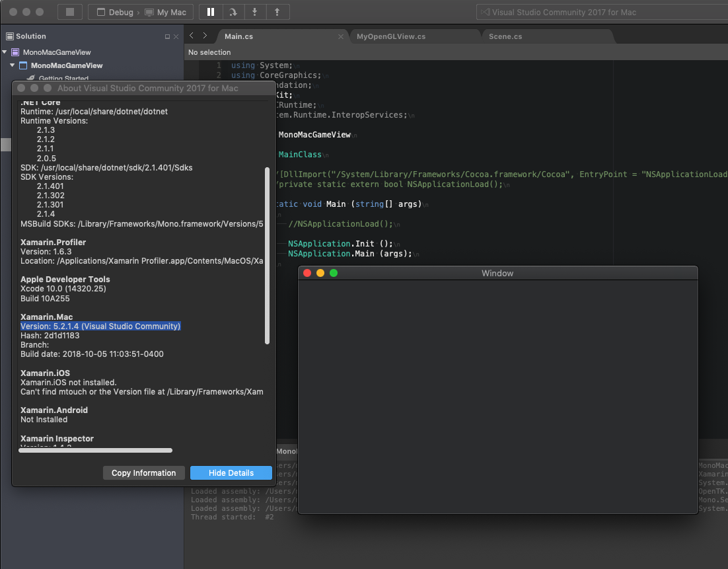Click the Step Out debugger icon

pos(277,11)
